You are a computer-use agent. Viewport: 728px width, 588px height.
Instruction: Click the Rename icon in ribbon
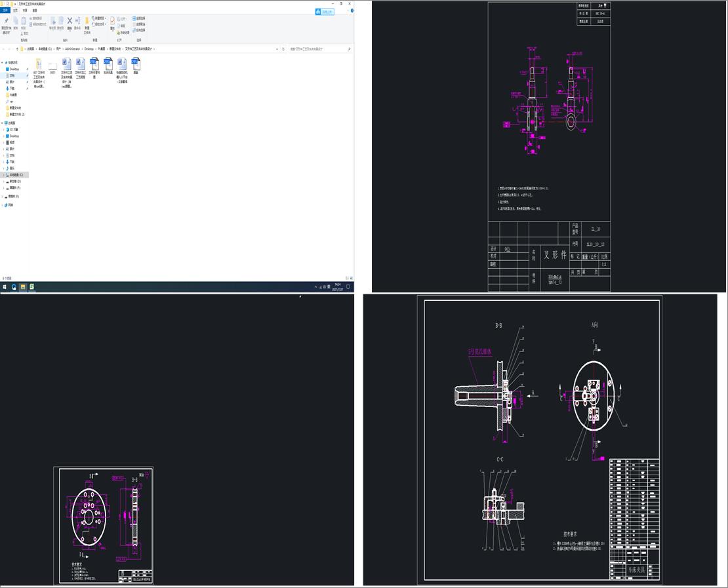pos(77,23)
